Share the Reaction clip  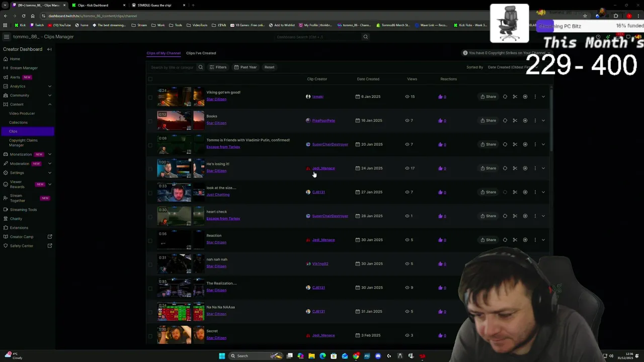click(488, 240)
